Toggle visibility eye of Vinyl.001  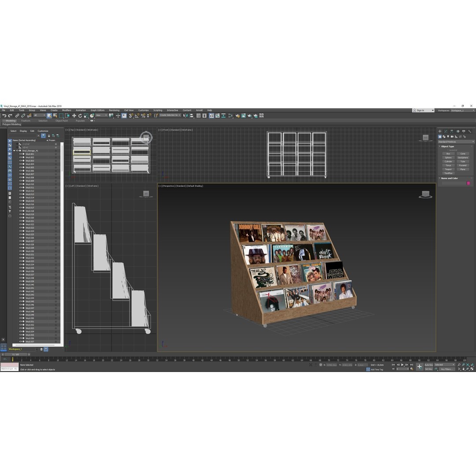click(21, 154)
